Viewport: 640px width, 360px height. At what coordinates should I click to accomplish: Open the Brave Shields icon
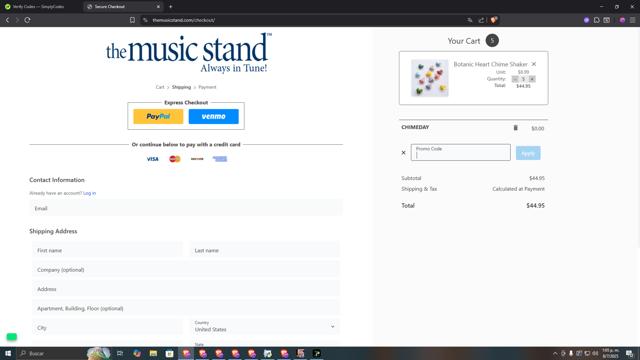click(493, 20)
